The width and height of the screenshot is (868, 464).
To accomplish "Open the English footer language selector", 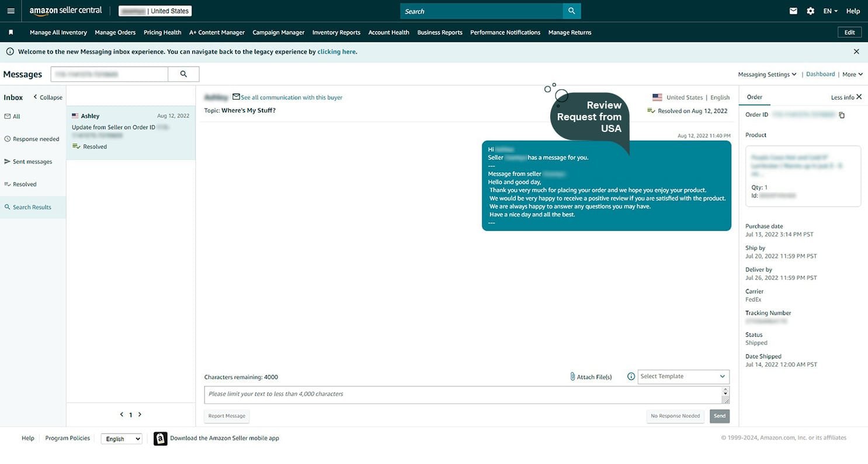I will point(121,439).
